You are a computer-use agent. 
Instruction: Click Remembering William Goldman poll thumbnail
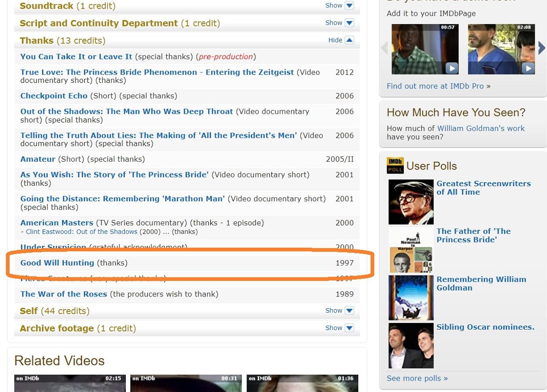tap(411, 298)
